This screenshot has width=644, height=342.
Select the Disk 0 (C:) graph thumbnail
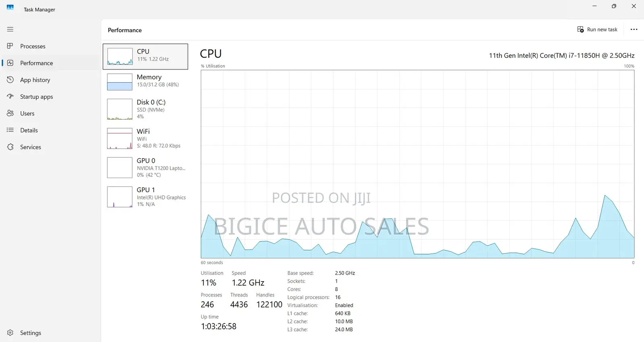pyautogui.click(x=120, y=109)
